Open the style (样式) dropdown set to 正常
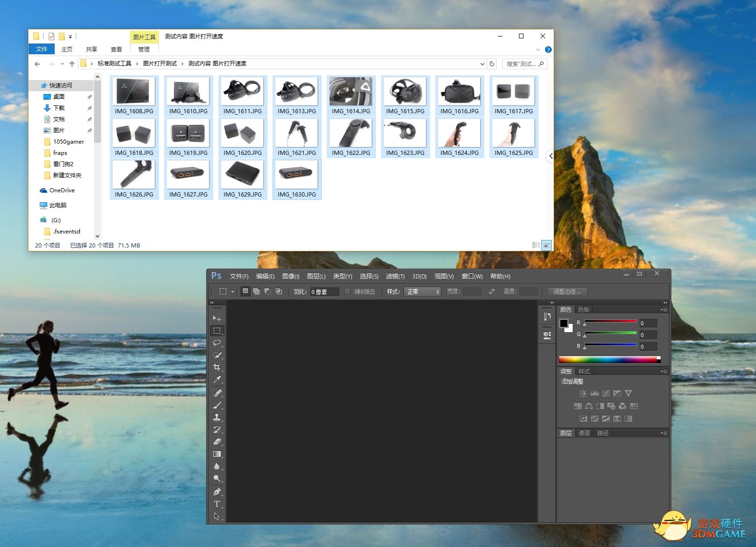Screen dimensions: 756x547 point(423,292)
